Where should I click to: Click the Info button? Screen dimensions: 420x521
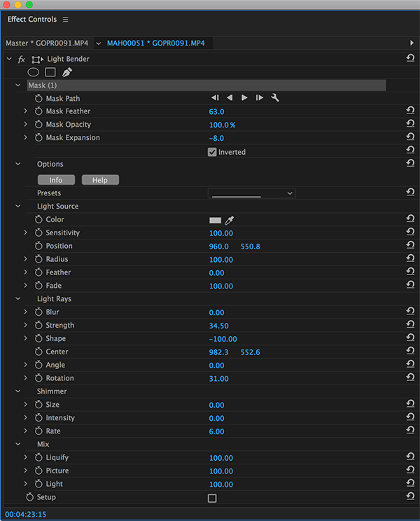[x=56, y=180]
